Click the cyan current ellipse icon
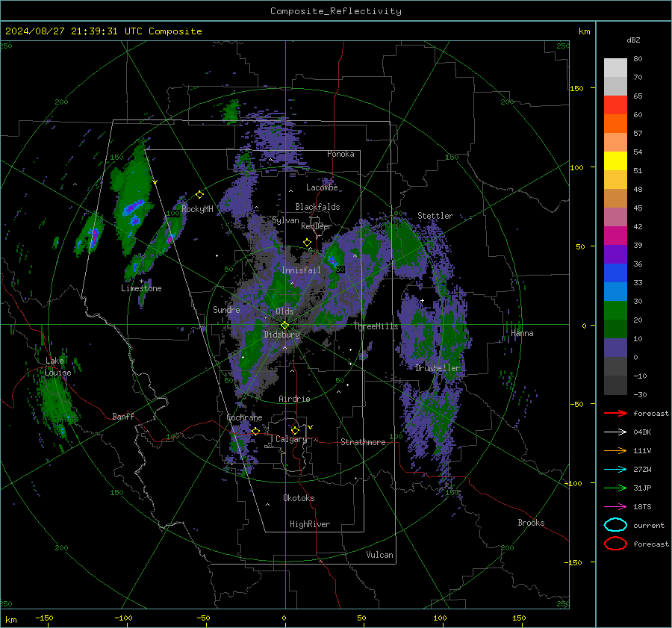 coord(615,525)
